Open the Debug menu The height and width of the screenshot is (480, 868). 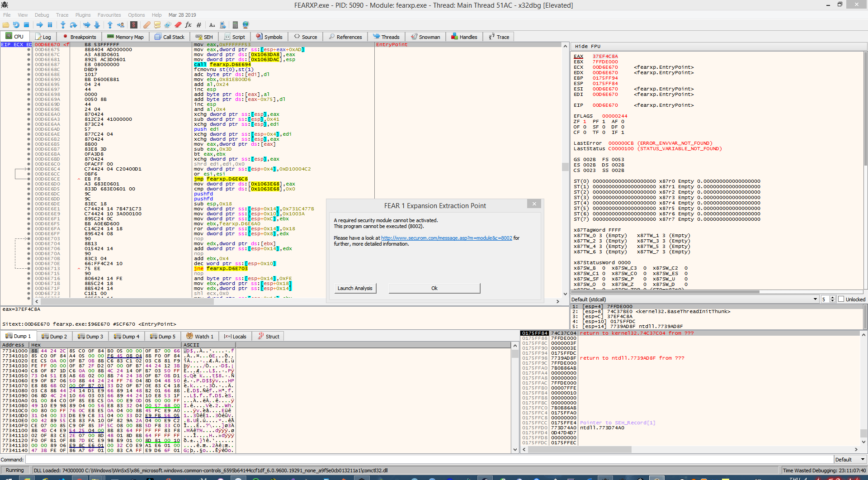[x=42, y=15]
